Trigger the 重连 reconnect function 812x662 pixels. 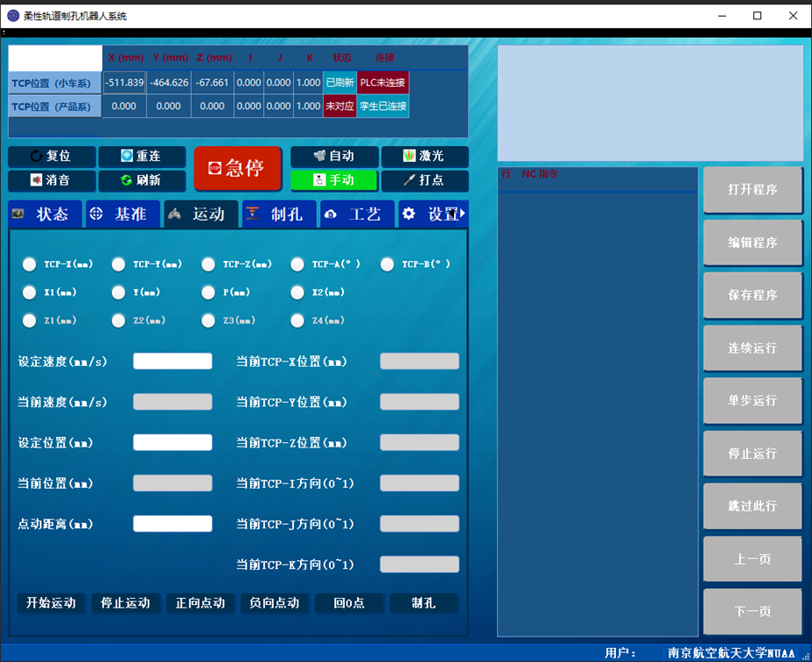pos(142,156)
